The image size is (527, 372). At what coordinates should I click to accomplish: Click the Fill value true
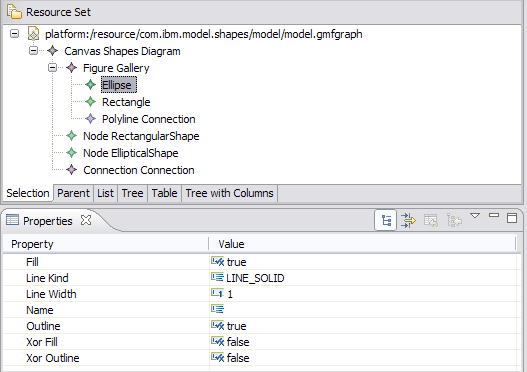tap(236, 262)
